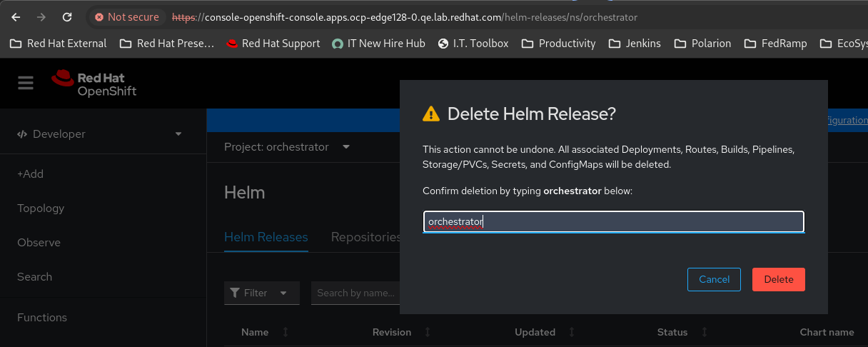
Task: Expand the Developer perspective switcher
Action: pos(100,134)
